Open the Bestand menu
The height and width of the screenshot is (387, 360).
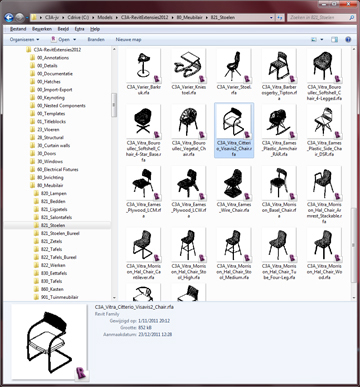tap(18, 29)
